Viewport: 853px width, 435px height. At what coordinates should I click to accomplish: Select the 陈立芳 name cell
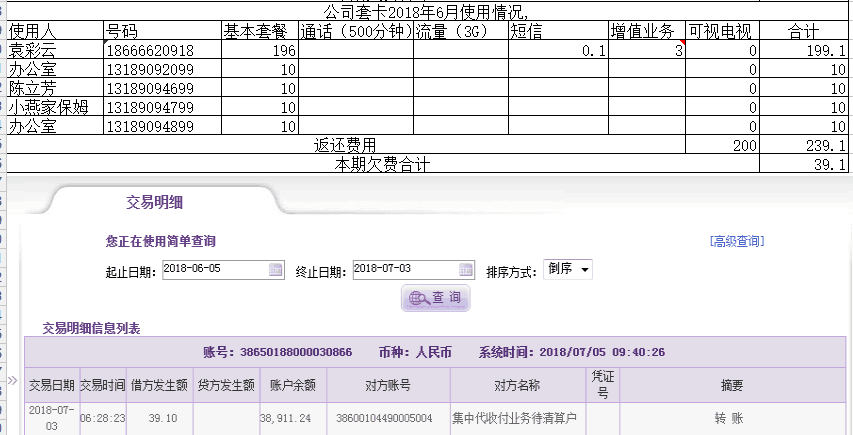pyautogui.click(x=53, y=88)
